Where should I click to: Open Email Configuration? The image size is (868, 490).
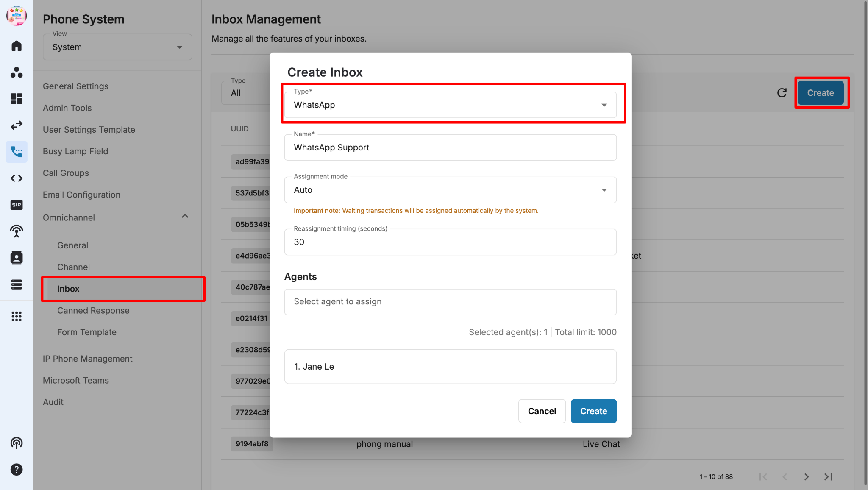[81, 195]
